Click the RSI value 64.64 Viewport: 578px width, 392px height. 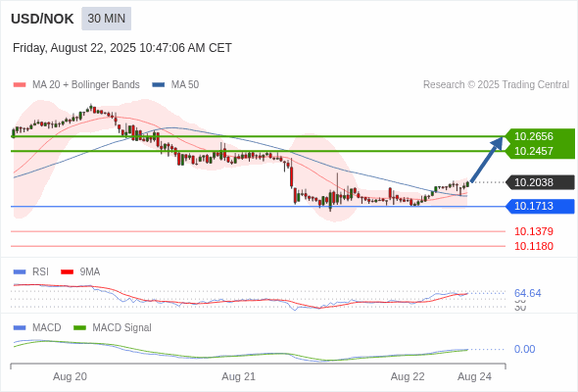coord(527,294)
